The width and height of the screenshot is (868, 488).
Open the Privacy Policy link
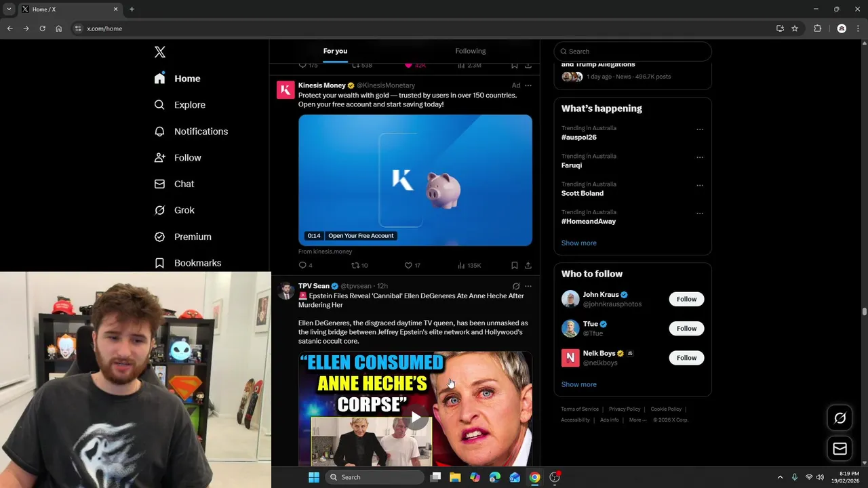(x=625, y=409)
